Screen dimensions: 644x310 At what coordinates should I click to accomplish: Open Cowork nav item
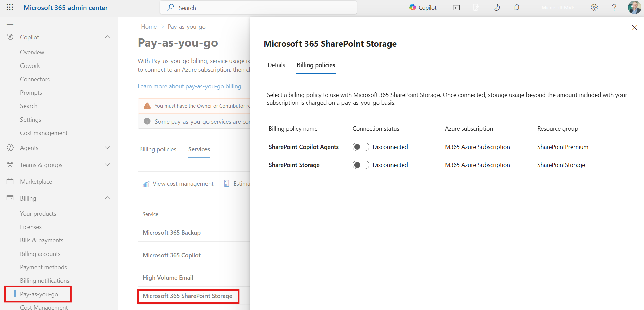(30, 66)
